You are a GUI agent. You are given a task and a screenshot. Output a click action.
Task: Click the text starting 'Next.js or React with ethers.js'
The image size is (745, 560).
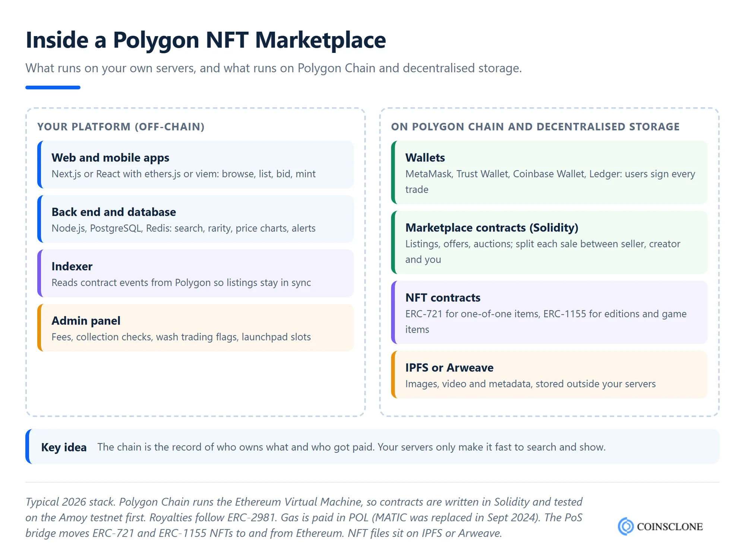tap(183, 174)
